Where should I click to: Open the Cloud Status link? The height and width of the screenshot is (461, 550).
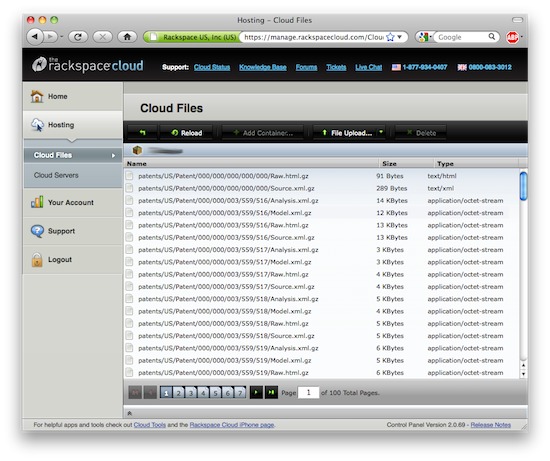click(212, 67)
